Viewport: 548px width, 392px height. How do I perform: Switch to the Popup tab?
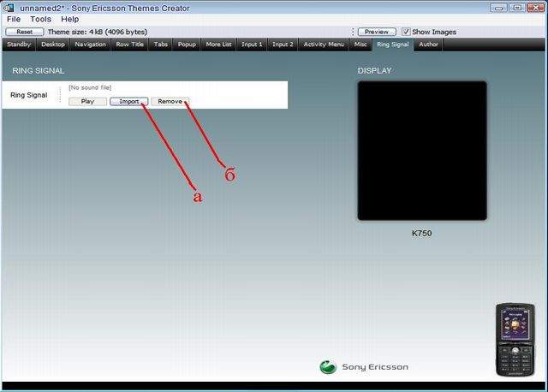[187, 45]
